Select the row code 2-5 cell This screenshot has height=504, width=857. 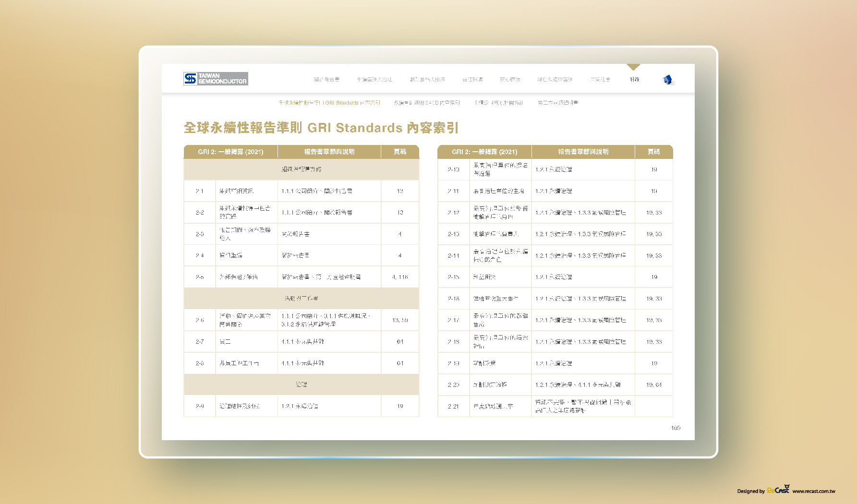coord(200,277)
